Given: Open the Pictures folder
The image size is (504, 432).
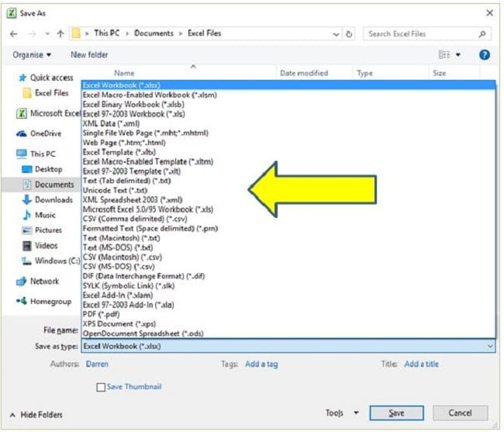Looking at the screenshot, I should tap(42, 230).
